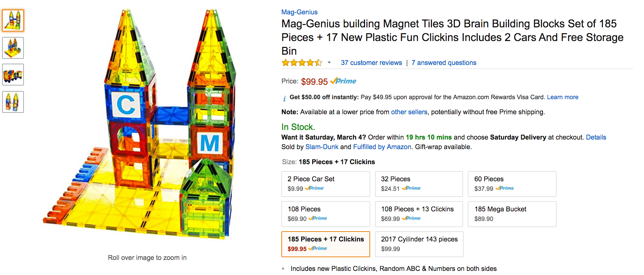View the second product thumbnail image
The image size is (644, 275).
[13, 48]
